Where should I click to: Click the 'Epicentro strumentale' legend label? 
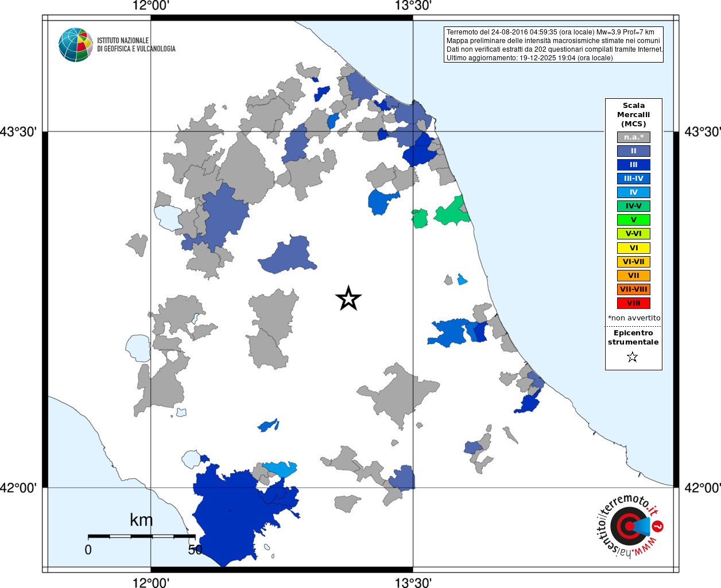coord(633,338)
